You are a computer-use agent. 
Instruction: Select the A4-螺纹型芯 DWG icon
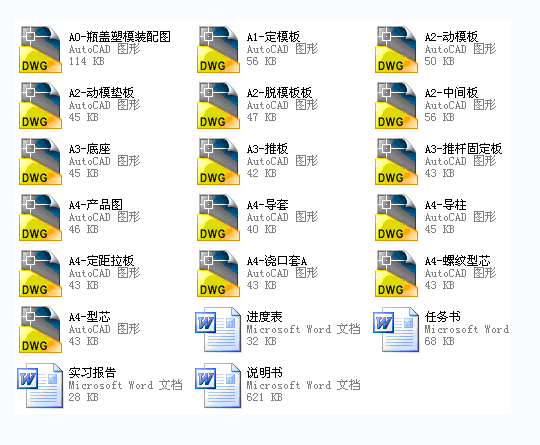point(396,273)
